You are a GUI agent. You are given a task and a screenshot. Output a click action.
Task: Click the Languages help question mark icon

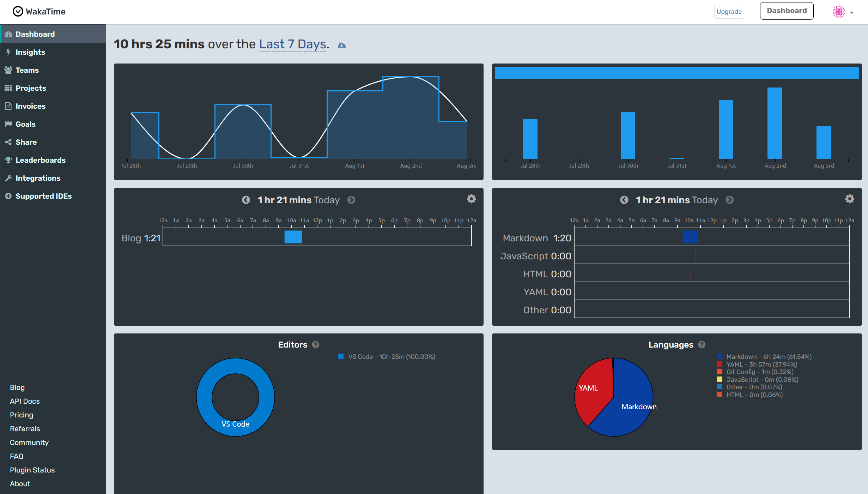coord(702,345)
